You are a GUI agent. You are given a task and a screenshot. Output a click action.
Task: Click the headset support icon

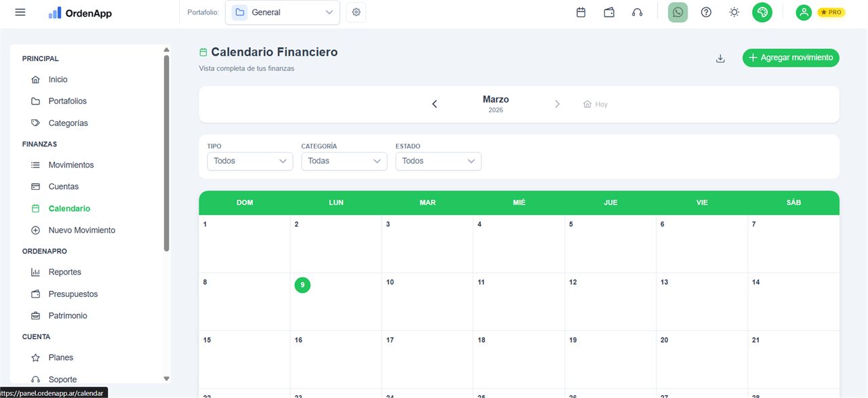click(637, 12)
